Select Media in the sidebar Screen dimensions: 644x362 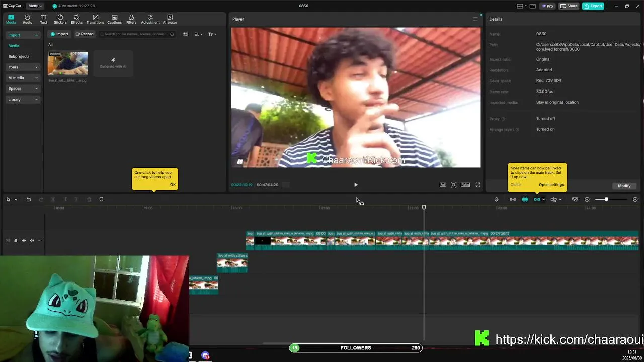(x=14, y=46)
